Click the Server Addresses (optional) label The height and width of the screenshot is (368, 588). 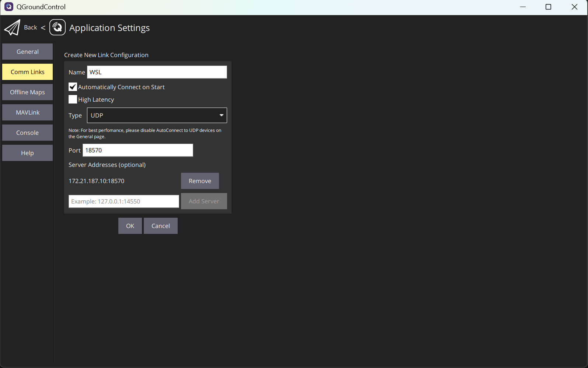(x=107, y=165)
